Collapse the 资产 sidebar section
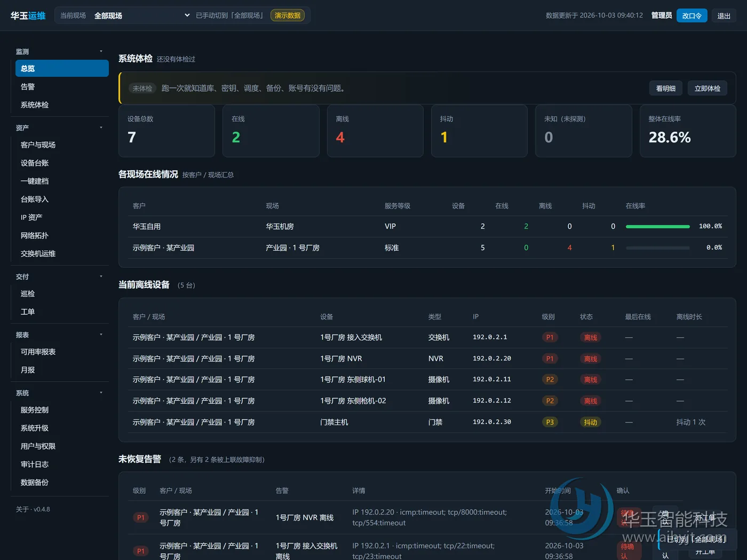The width and height of the screenshot is (747, 560). pos(60,127)
